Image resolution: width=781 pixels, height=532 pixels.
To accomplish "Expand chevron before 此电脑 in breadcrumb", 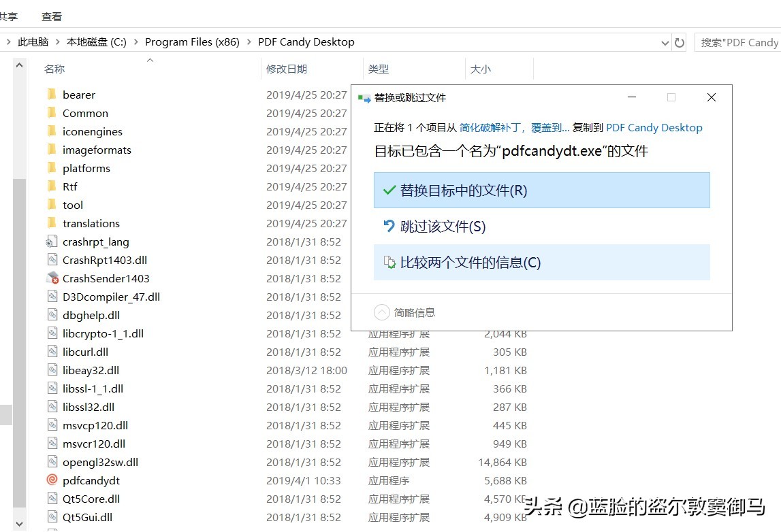I will tap(8, 41).
